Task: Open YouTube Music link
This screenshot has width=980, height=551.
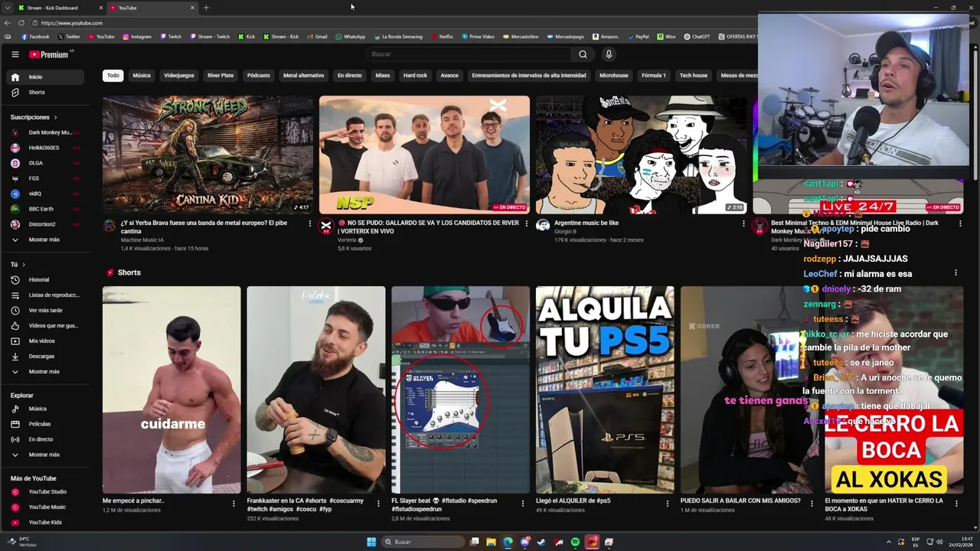Action: [46, 507]
